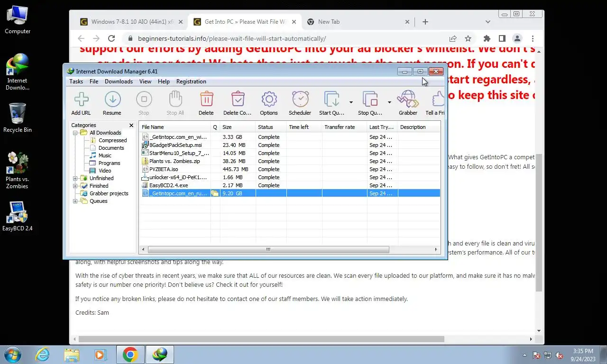This screenshot has height=364, width=607.
Task: Open the Chrome extensions puzzle icon
Action: pos(487,39)
